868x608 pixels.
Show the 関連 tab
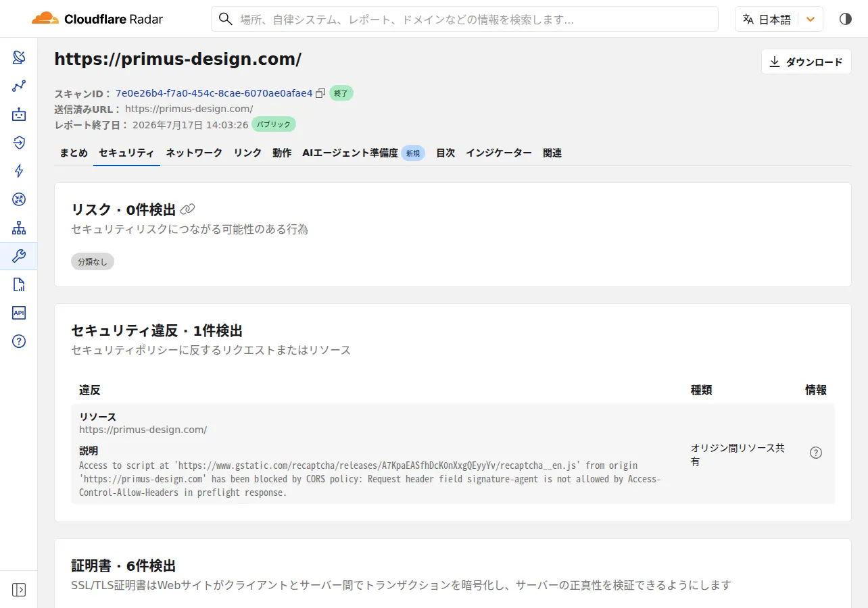(x=552, y=153)
